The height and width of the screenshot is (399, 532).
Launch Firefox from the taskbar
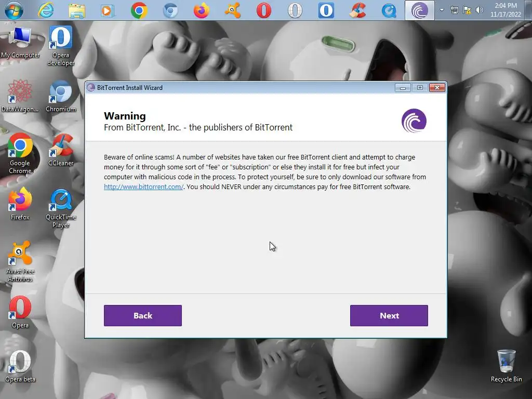201,10
